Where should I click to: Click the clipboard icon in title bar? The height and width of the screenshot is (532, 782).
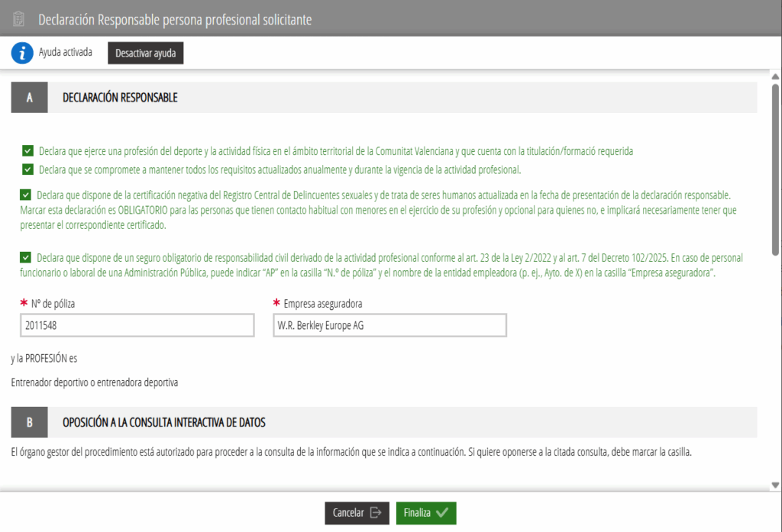pos(19,20)
